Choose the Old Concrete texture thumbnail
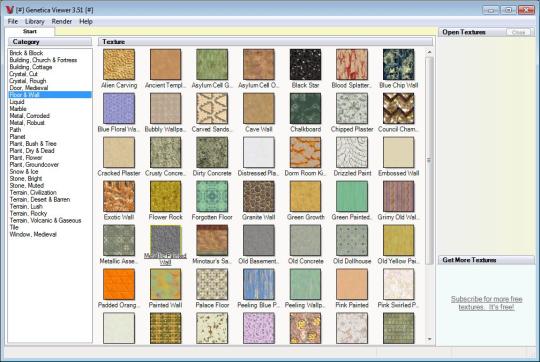This screenshot has width=540, height=362. pyautogui.click(x=305, y=240)
